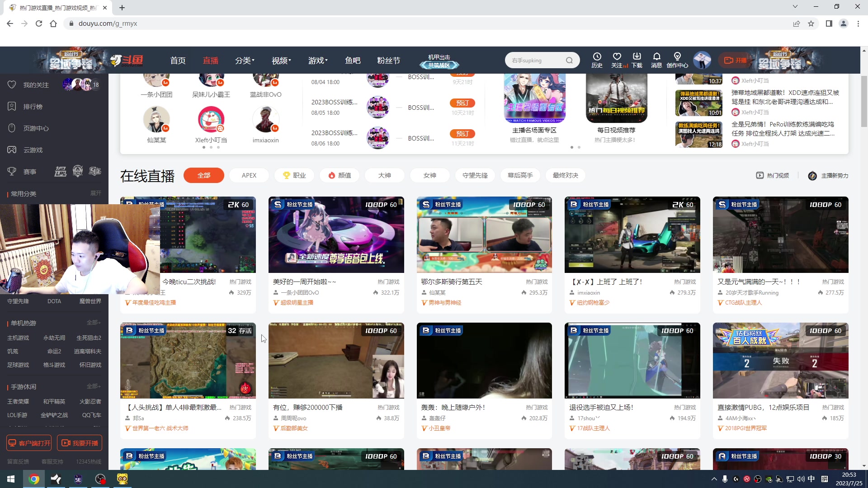Viewport: 868px width, 488px height.
Task: Select the APEX filter pill
Action: [x=249, y=175]
